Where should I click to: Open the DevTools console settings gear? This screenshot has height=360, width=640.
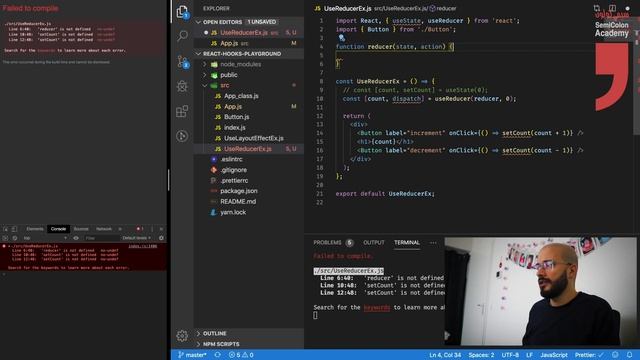[x=161, y=238]
